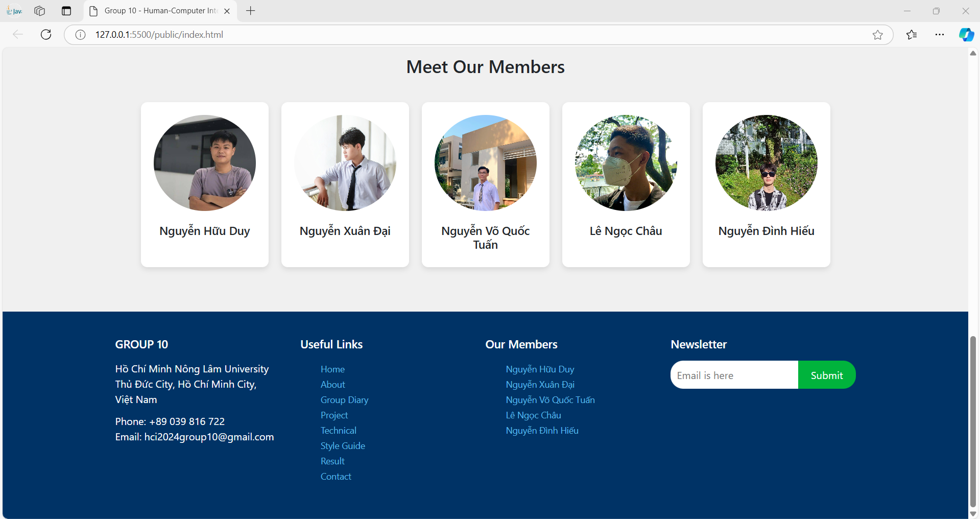Screen dimensions: 980x519
Task: Click the Nguyễn Võ Quốc Tuấn card name
Action: [486, 238]
